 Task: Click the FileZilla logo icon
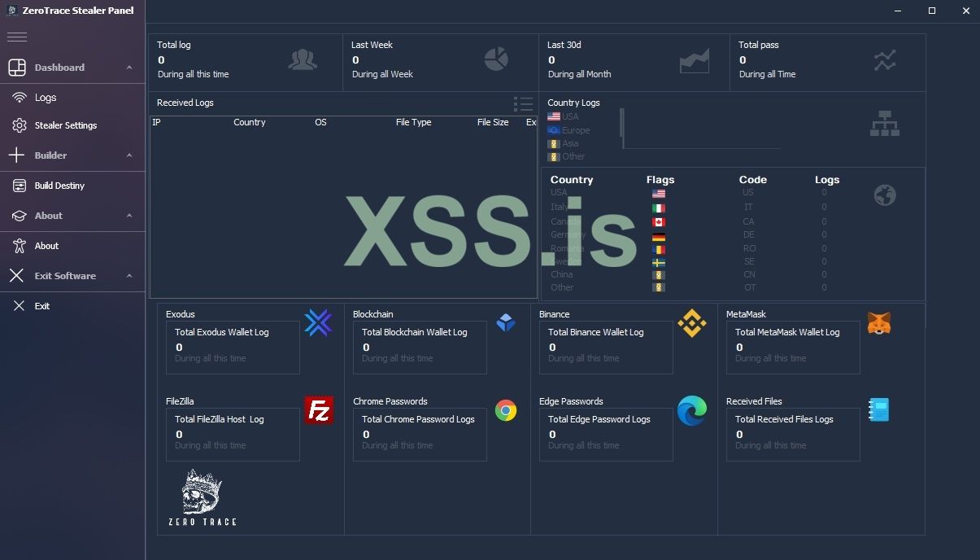(318, 410)
